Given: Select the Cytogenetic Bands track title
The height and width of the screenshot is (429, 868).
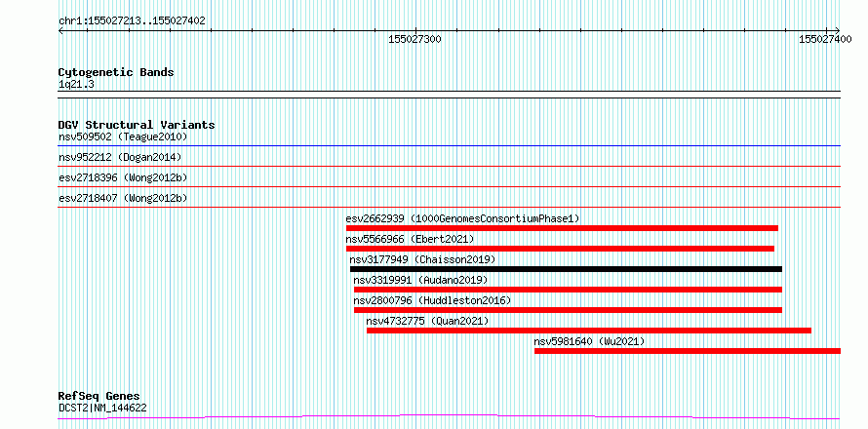Looking at the screenshot, I should (x=116, y=72).
